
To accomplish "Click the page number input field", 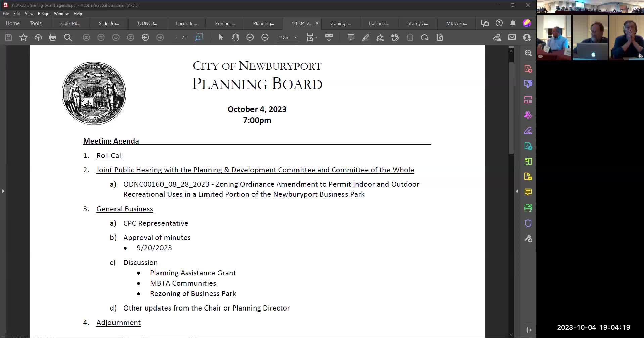I will (x=176, y=37).
